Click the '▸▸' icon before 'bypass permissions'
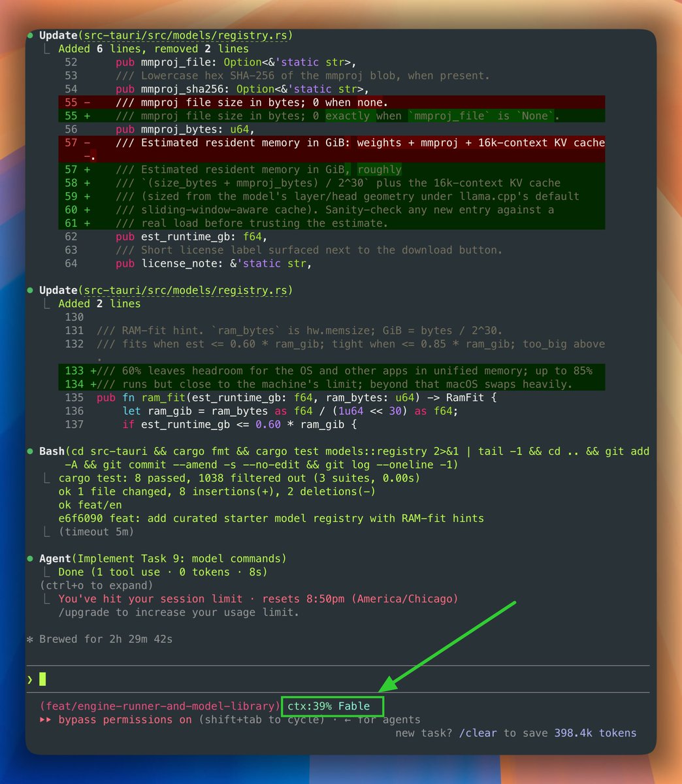 [x=45, y=719]
